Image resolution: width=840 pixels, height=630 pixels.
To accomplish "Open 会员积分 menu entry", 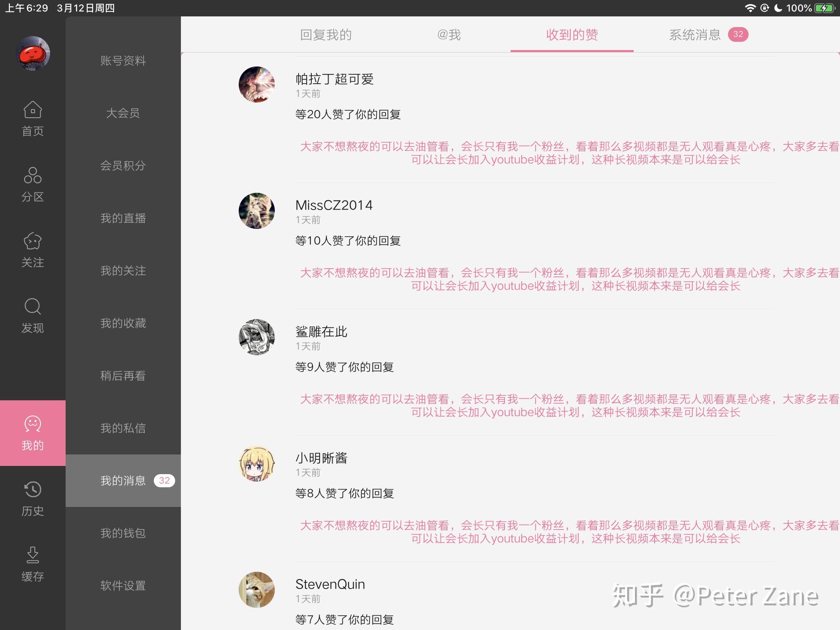I will pyautogui.click(x=123, y=166).
